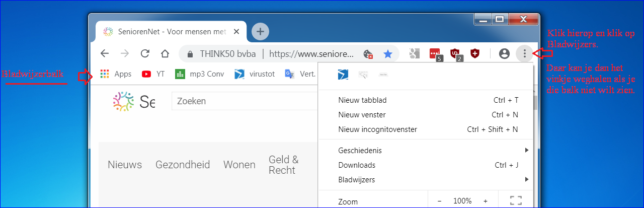Decrease zoom with the minus button
This screenshot has height=208, width=644.
[439, 201]
